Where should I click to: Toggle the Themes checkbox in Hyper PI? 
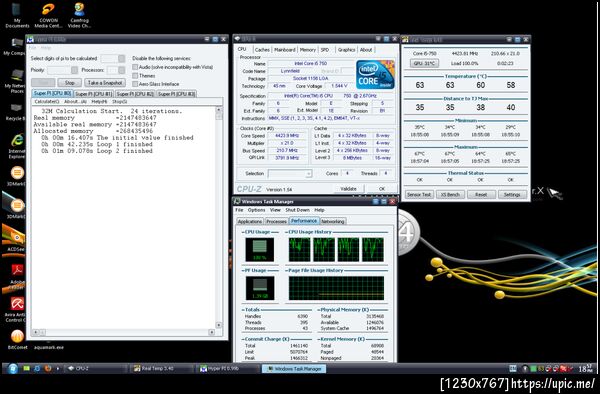(x=135, y=75)
